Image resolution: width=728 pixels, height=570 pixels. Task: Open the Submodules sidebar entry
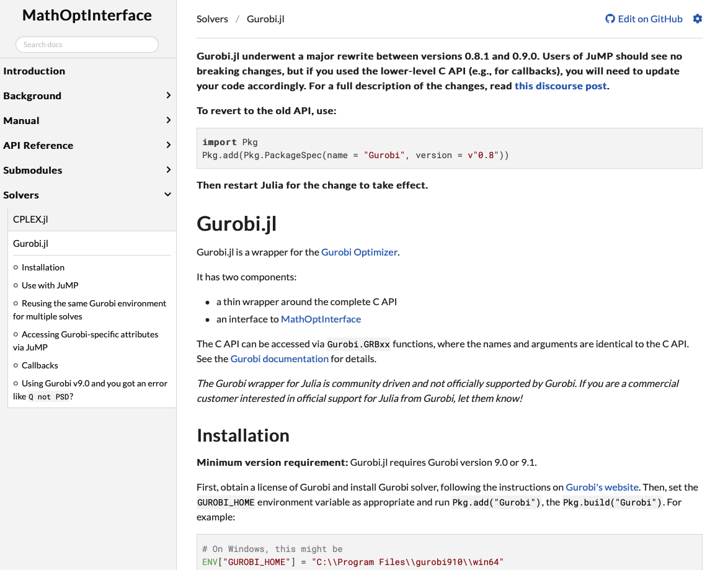pyautogui.click(x=33, y=170)
